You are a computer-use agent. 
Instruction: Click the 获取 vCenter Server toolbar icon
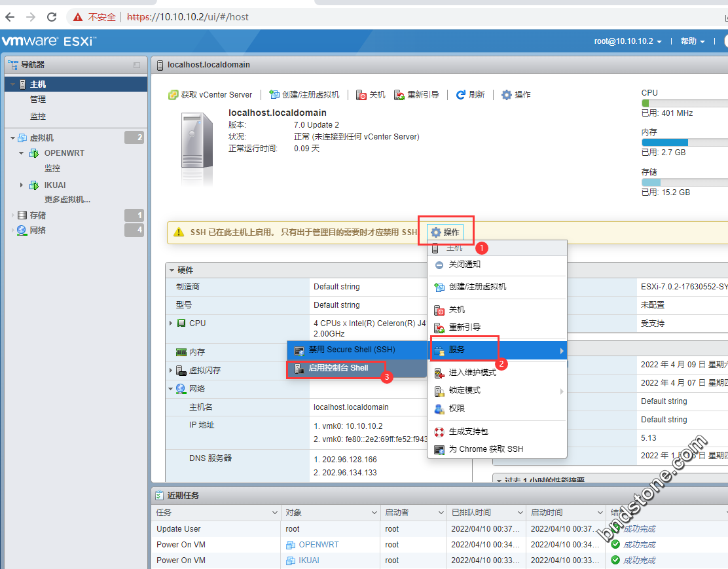(x=173, y=95)
